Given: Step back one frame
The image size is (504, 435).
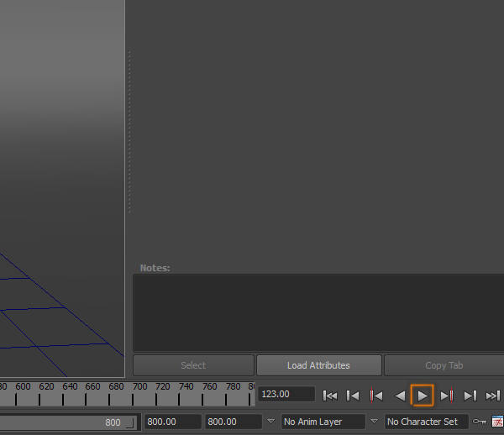Looking at the screenshot, I should (354, 395).
